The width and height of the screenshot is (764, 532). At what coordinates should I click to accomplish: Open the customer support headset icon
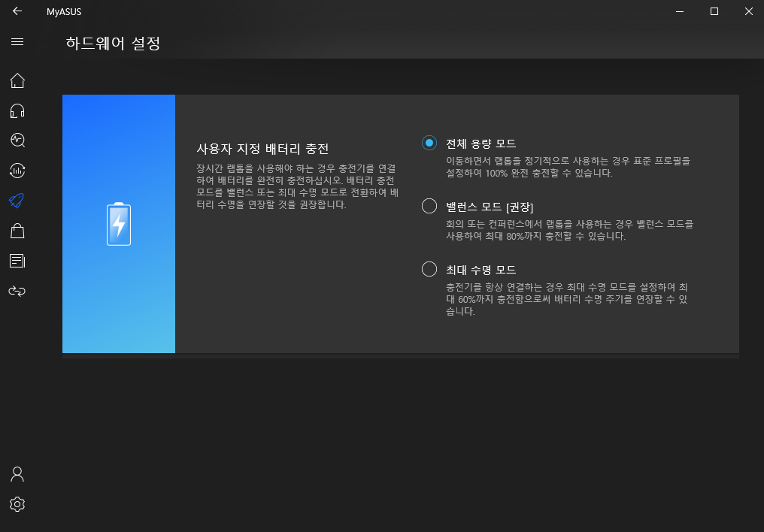[17, 111]
